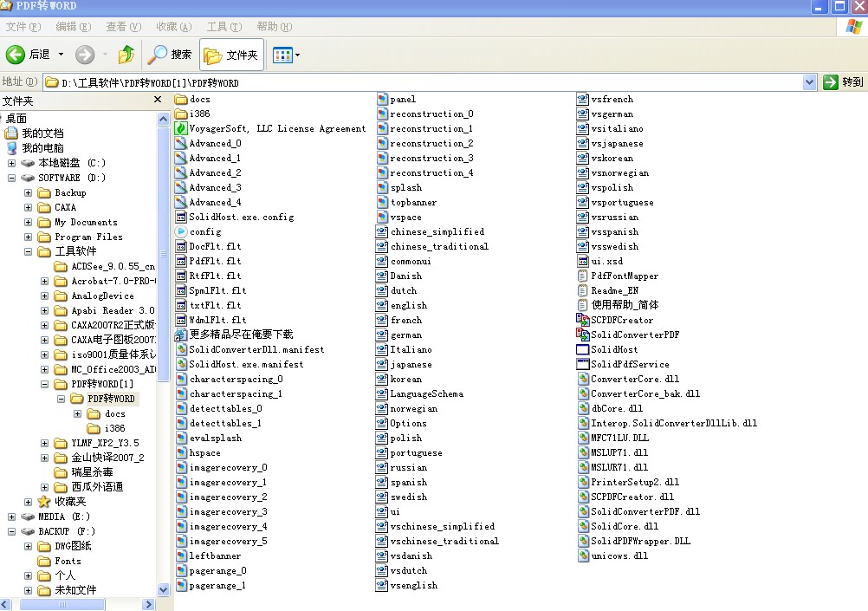Screen dimensions: 868x611
Task: Select the SolidHost.exe.config file icon
Action: click(180, 218)
